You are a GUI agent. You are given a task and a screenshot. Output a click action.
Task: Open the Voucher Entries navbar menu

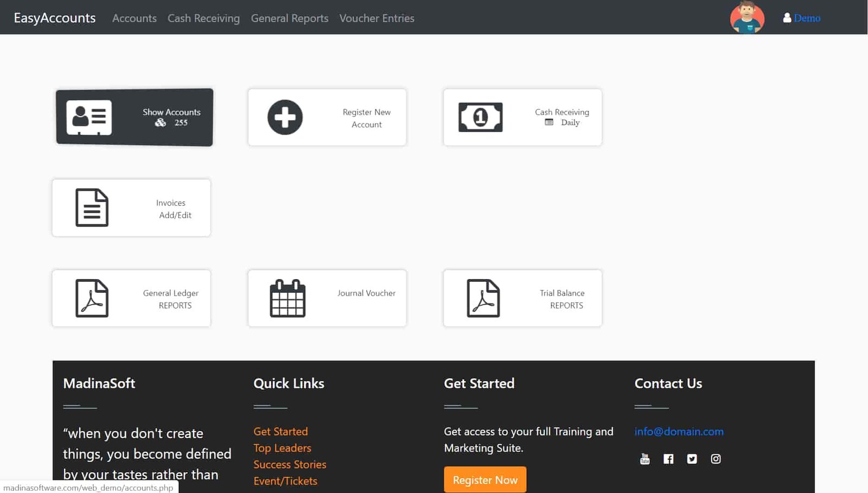(x=376, y=18)
